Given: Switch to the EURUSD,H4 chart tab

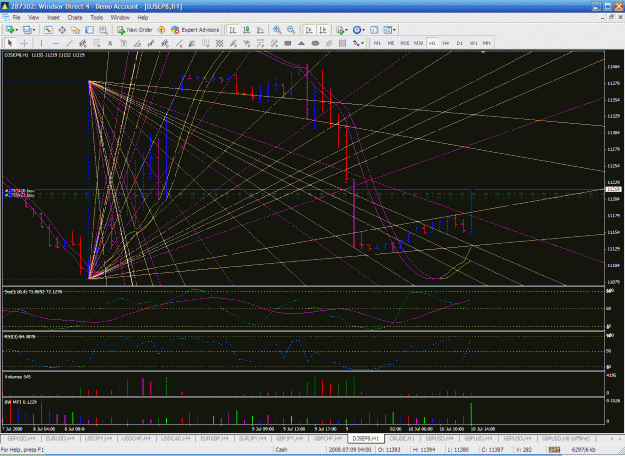Looking at the screenshot, I should point(60,438).
